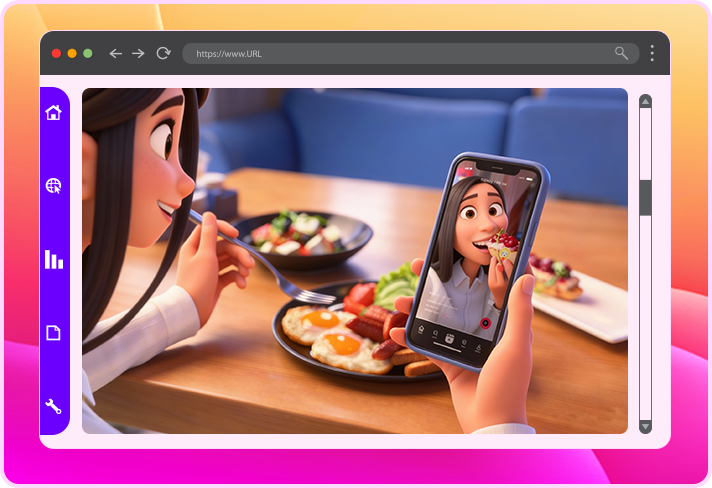Open the bar chart statistics icon
This screenshot has height=488, width=712.
[54, 260]
